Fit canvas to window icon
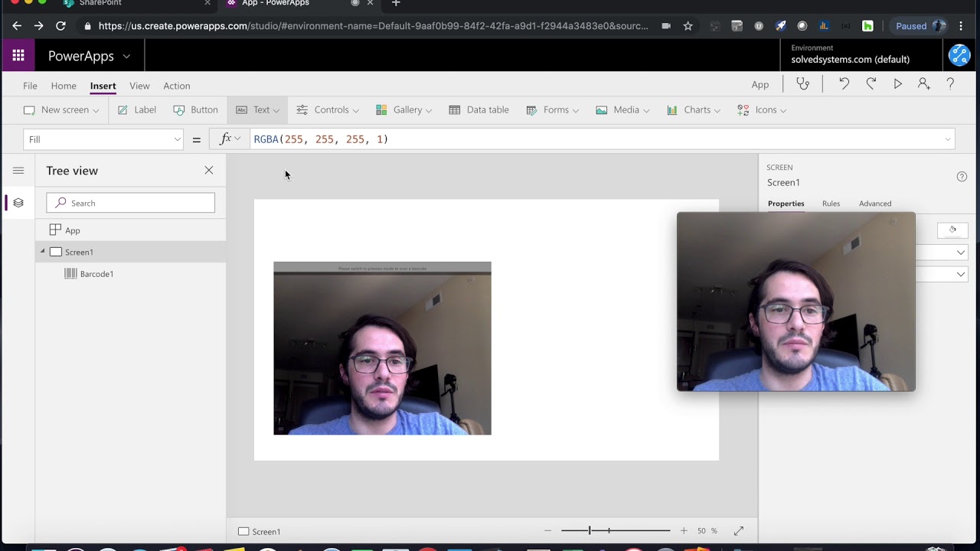The image size is (980, 551). (x=739, y=530)
